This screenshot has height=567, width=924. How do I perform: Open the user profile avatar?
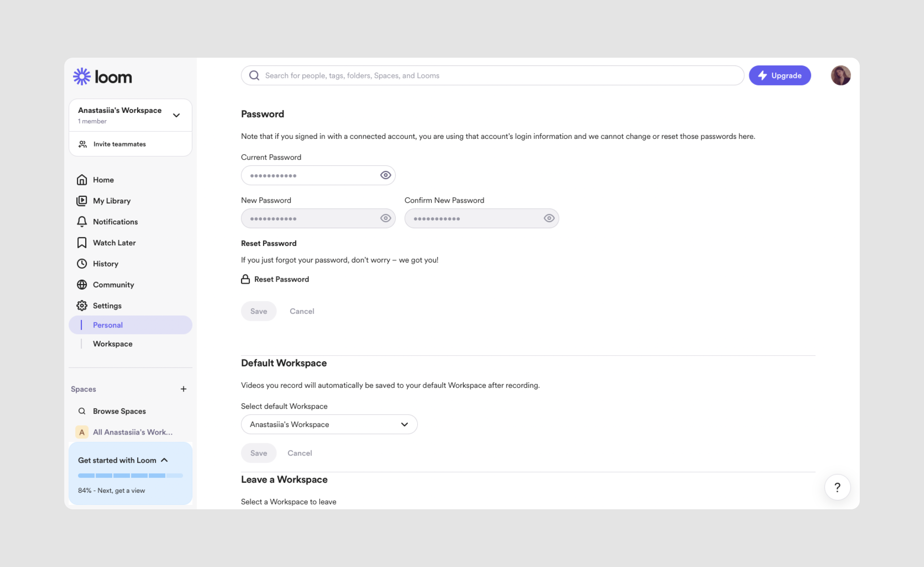click(840, 75)
